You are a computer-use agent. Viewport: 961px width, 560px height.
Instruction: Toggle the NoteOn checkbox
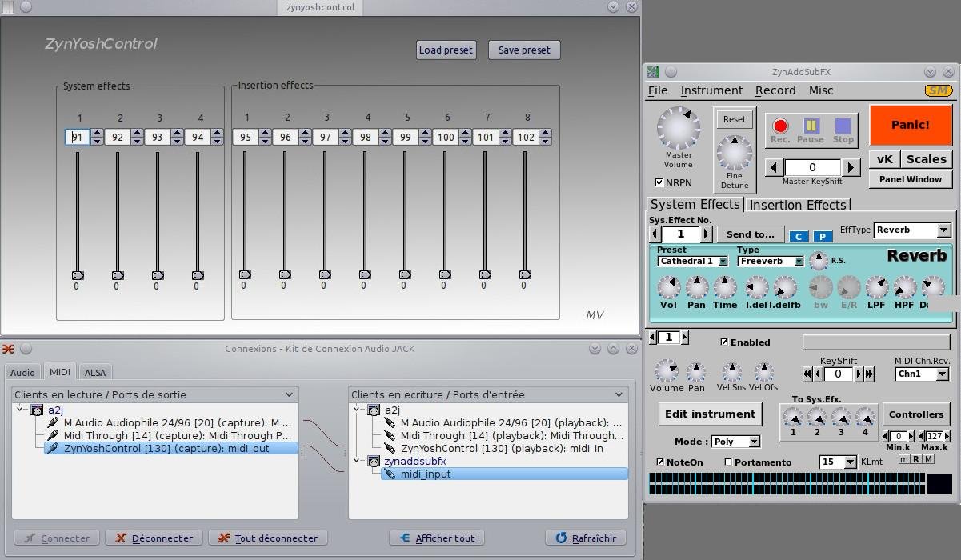pyautogui.click(x=660, y=462)
